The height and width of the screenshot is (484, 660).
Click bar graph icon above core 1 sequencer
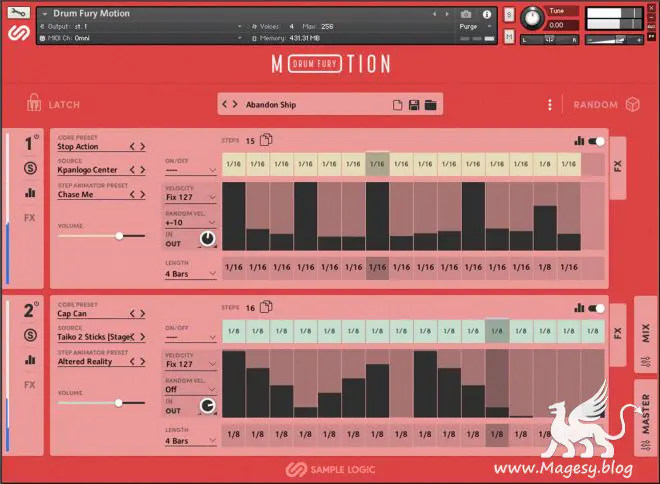(x=579, y=141)
